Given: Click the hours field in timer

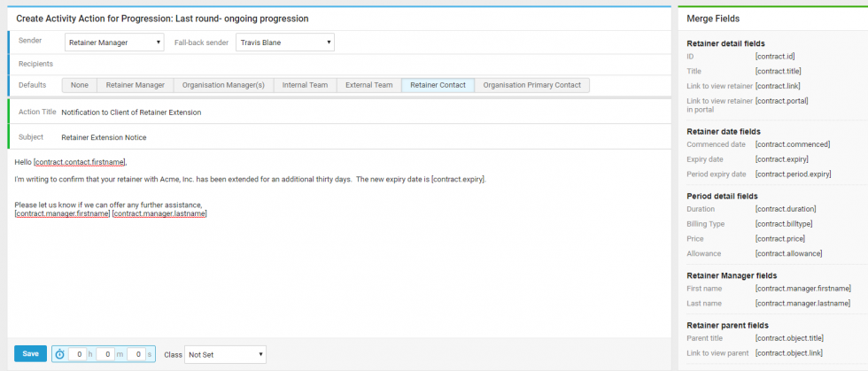Looking at the screenshot, I should coord(80,354).
